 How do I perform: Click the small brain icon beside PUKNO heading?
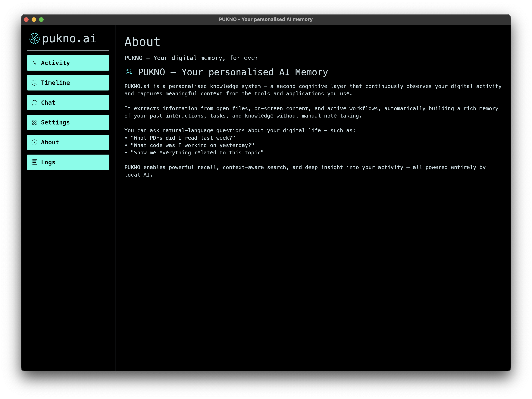129,72
